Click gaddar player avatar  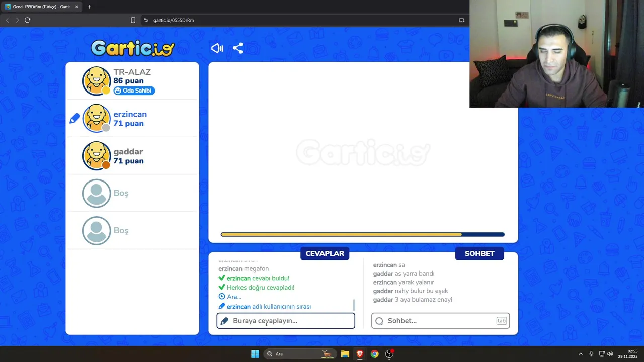pyautogui.click(x=96, y=155)
